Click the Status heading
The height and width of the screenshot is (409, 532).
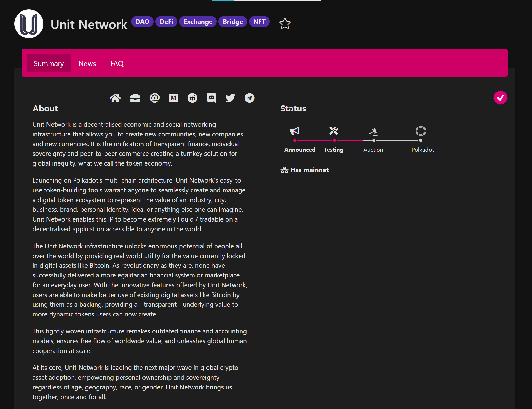pos(293,109)
